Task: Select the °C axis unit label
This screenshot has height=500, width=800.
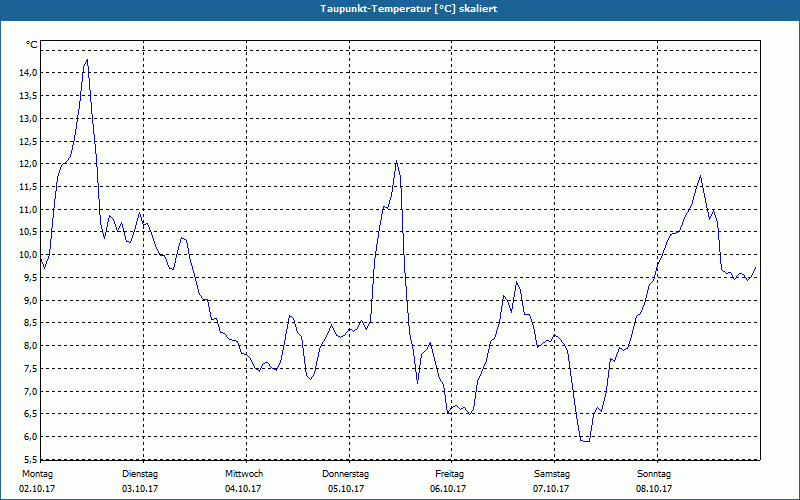Action: click(x=32, y=45)
